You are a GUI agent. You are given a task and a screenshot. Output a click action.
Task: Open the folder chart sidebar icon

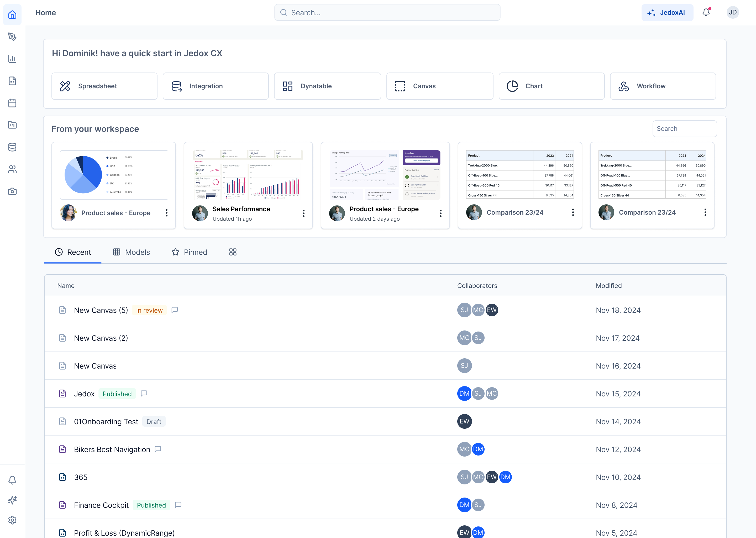(12, 125)
